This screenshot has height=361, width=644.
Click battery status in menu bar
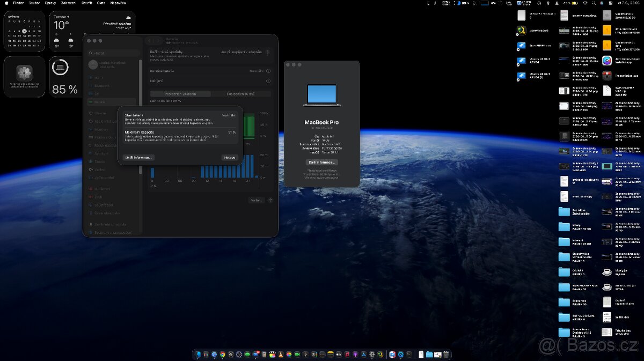570,3
